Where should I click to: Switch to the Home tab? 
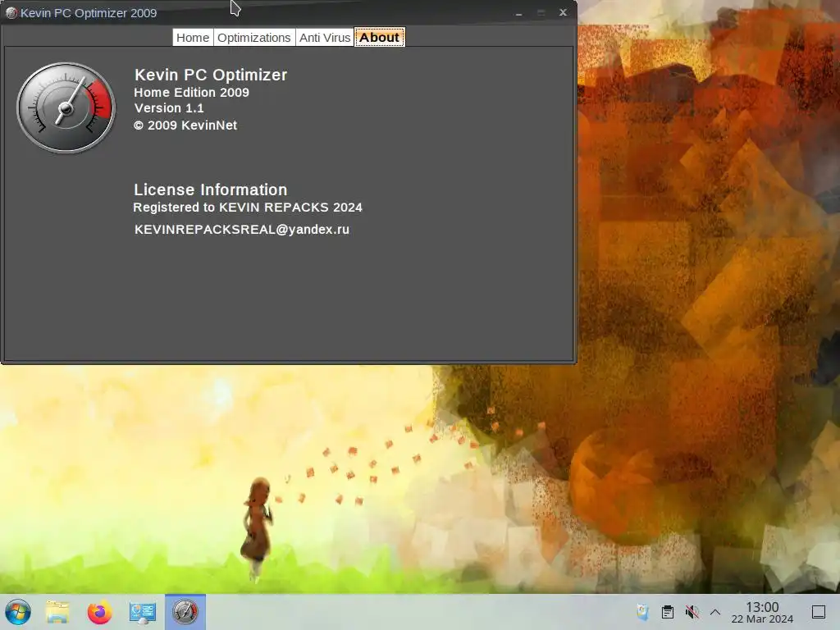point(193,38)
